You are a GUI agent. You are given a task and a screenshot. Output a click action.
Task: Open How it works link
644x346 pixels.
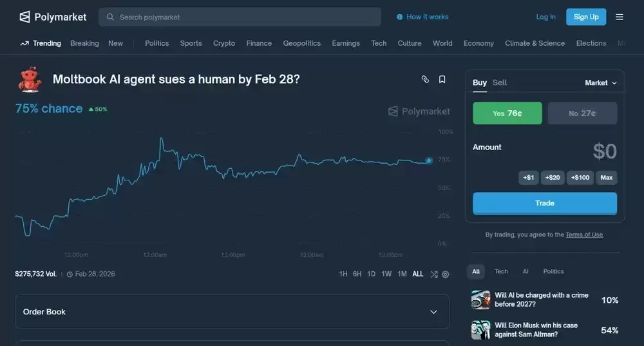427,17
